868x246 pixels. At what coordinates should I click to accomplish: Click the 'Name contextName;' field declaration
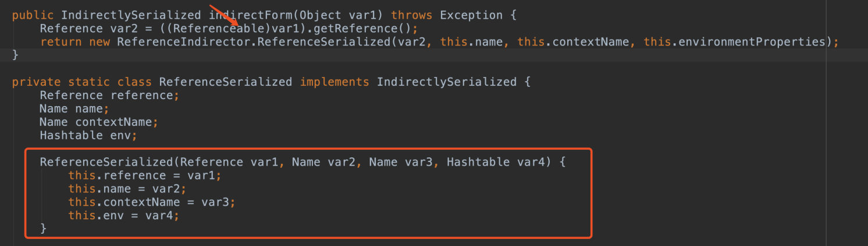(99, 122)
